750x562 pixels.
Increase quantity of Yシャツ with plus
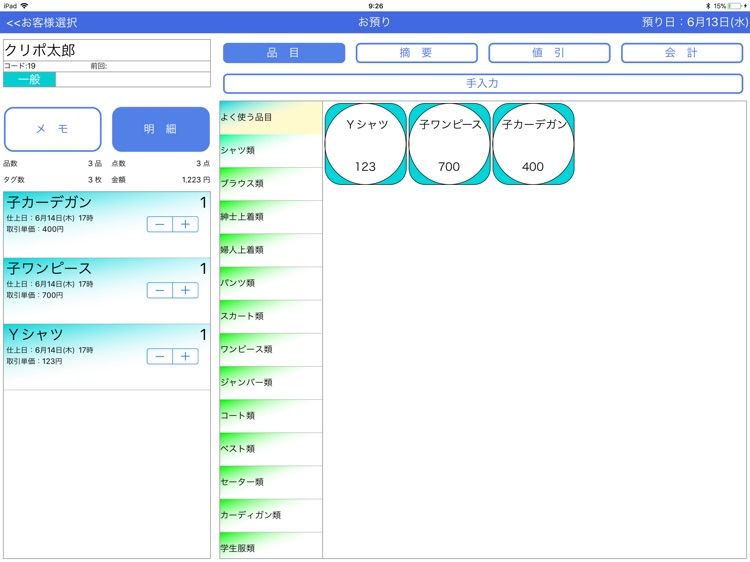pyautogui.click(x=186, y=356)
